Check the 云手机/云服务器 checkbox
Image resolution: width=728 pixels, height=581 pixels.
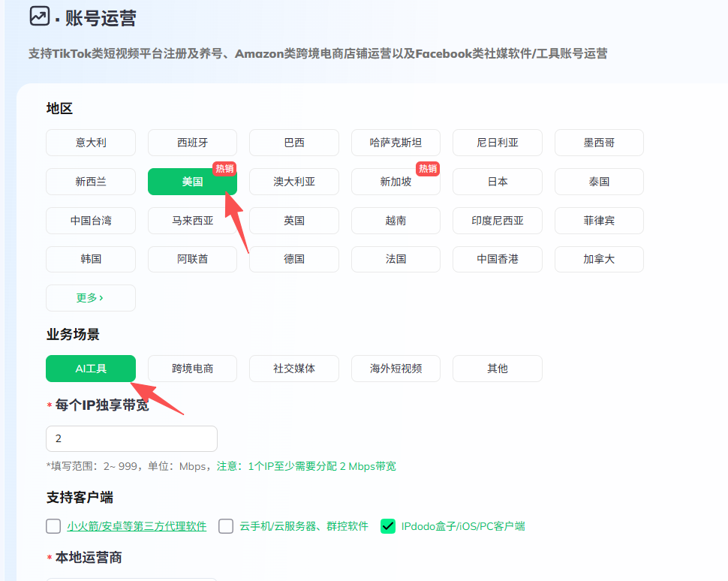pyautogui.click(x=226, y=526)
